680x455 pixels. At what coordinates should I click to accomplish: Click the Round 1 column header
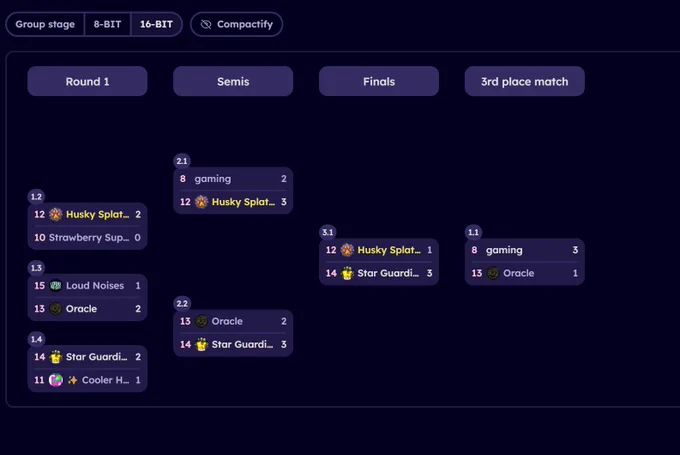tap(87, 82)
